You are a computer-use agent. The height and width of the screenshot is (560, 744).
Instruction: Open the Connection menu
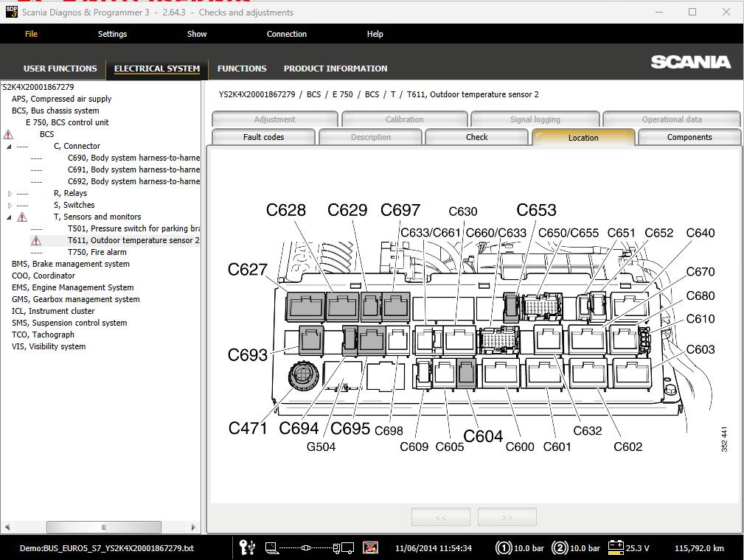point(287,34)
